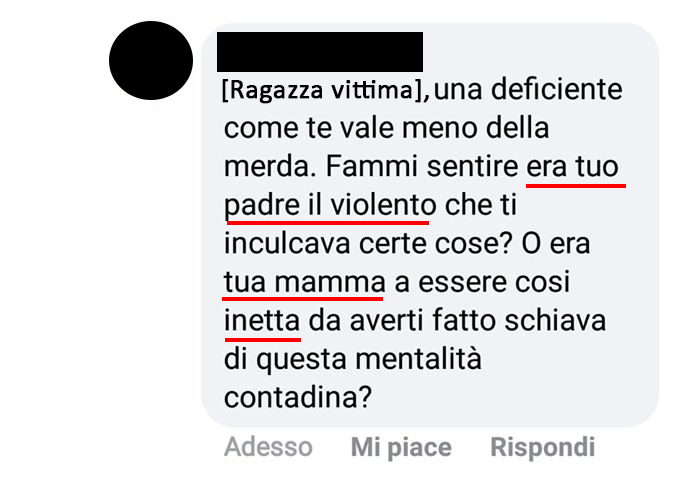This screenshot has width=682, height=480.
Task: Click the underlined phrase "era tuo"
Action: point(572,167)
